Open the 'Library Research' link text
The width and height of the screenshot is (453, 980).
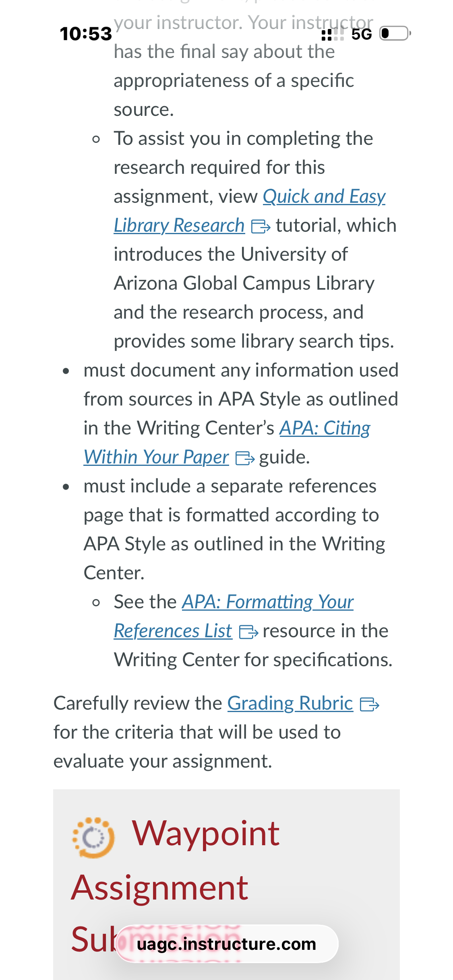179,226
